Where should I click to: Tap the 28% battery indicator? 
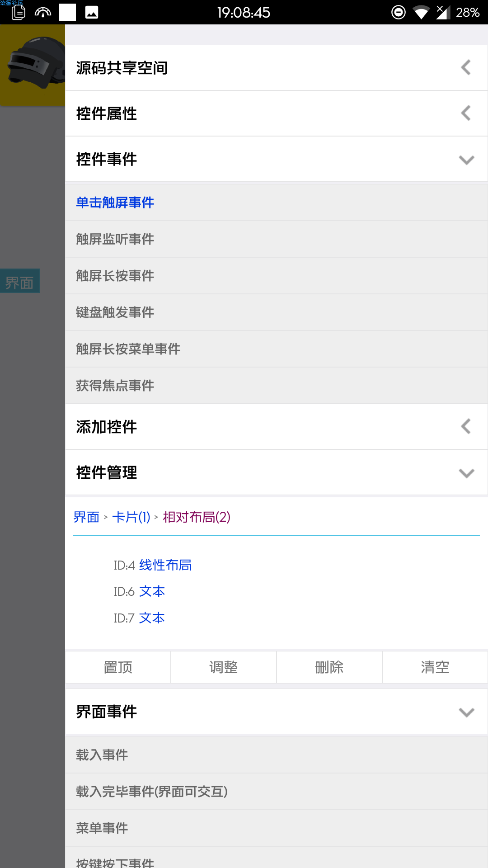click(x=468, y=12)
